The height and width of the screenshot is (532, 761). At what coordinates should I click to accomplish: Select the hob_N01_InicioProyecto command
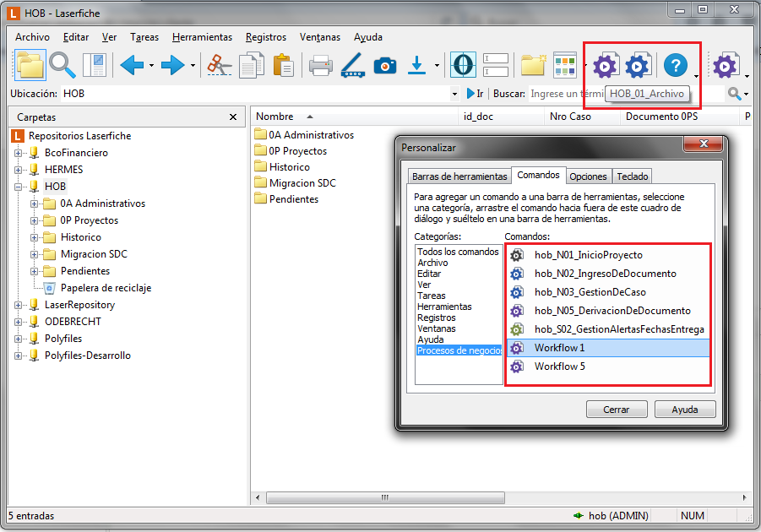(x=609, y=255)
